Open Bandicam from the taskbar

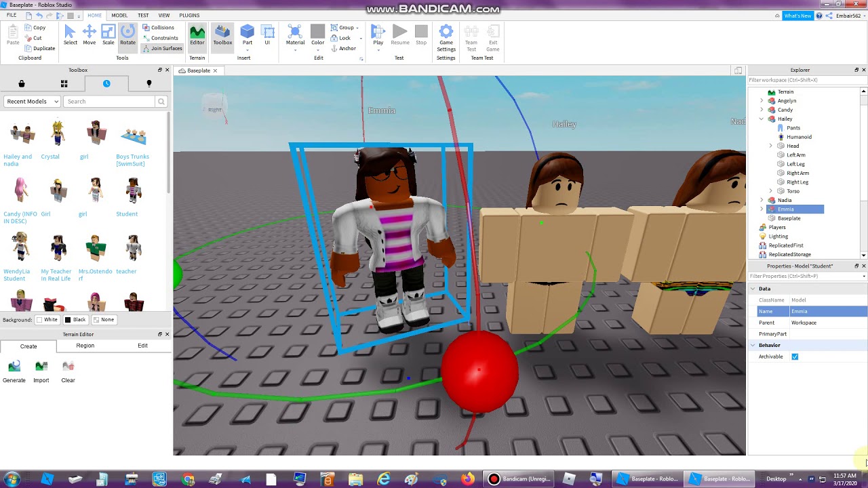519,479
